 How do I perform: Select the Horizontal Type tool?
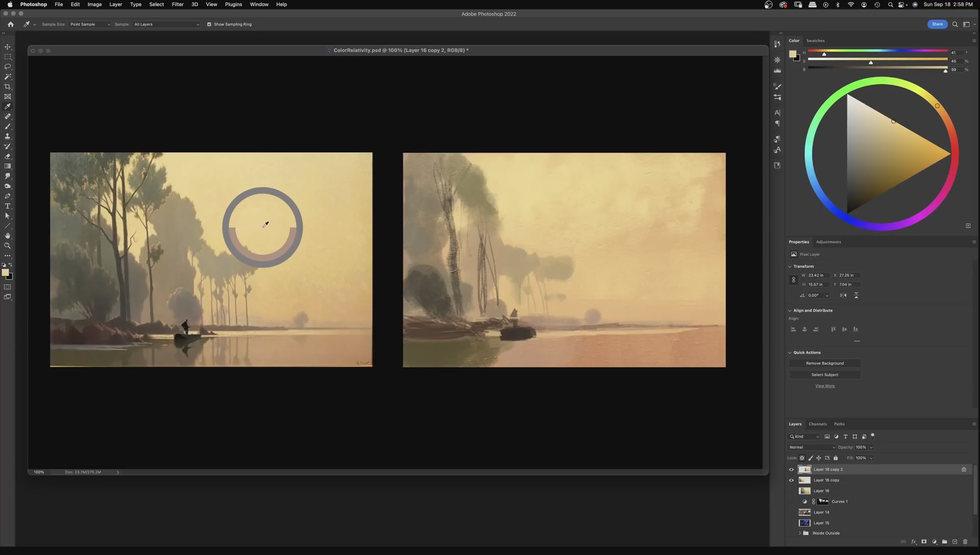click(8, 206)
